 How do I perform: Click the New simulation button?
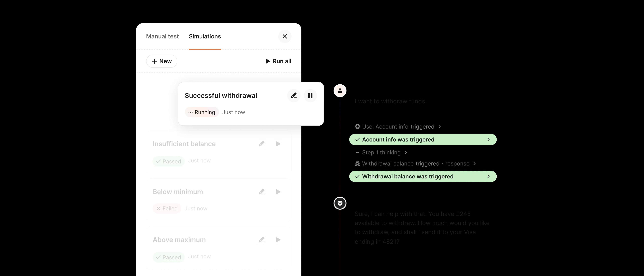pyautogui.click(x=162, y=61)
